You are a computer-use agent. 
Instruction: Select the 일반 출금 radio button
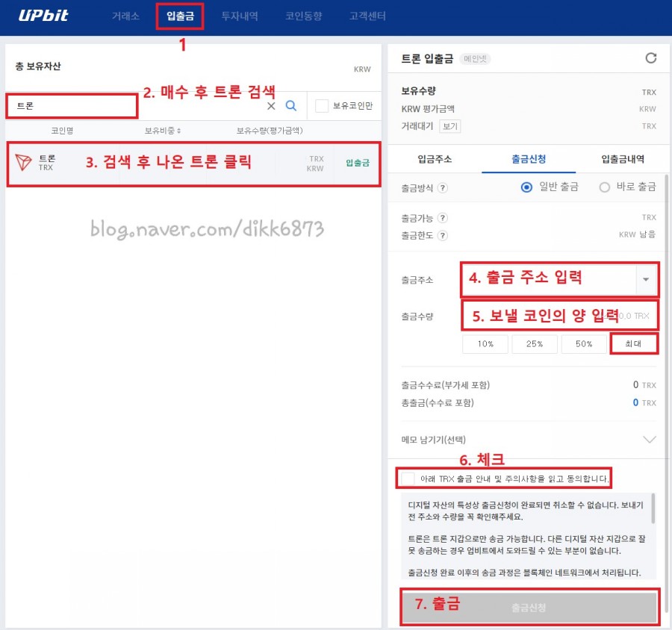coord(526,187)
